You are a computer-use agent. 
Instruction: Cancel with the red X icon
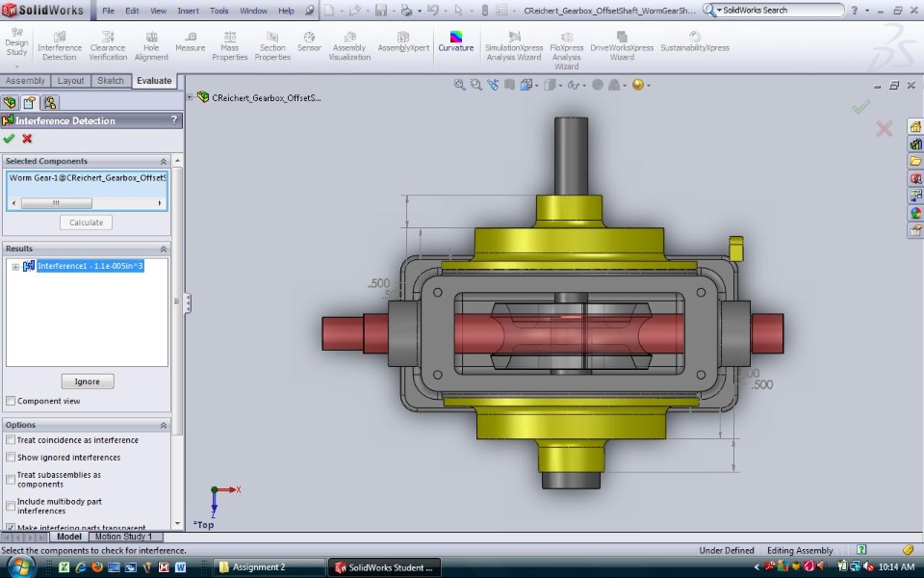click(27, 139)
